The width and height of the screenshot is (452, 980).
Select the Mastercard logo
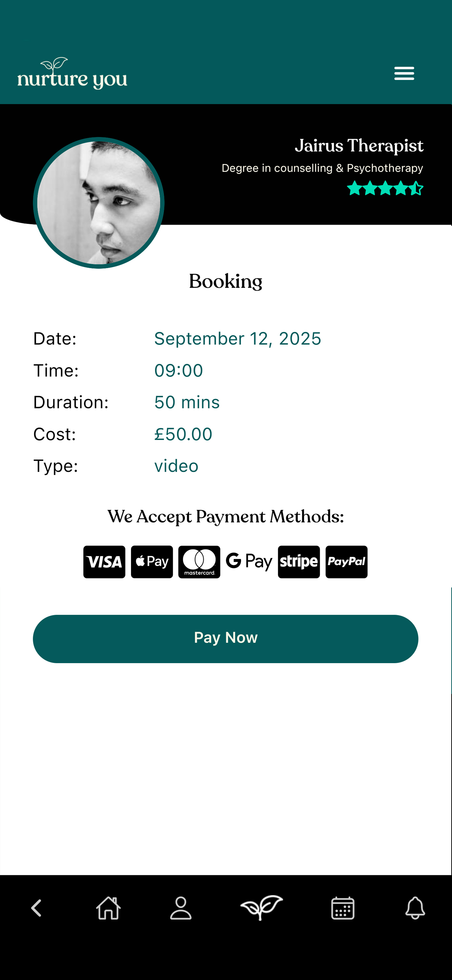(x=199, y=562)
